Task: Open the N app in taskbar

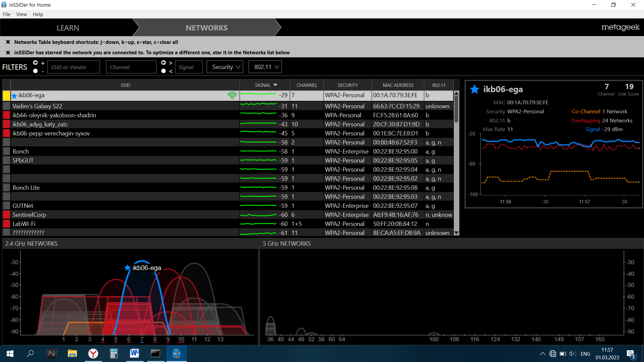Action: click(x=51, y=354)
